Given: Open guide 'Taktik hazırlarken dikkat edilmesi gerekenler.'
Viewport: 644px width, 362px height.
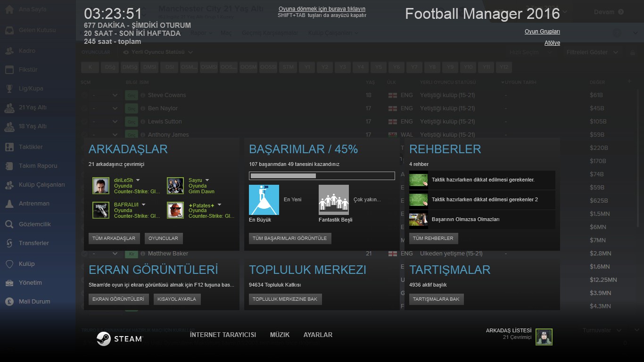Looking at the screenshot, I should point(482,180).
